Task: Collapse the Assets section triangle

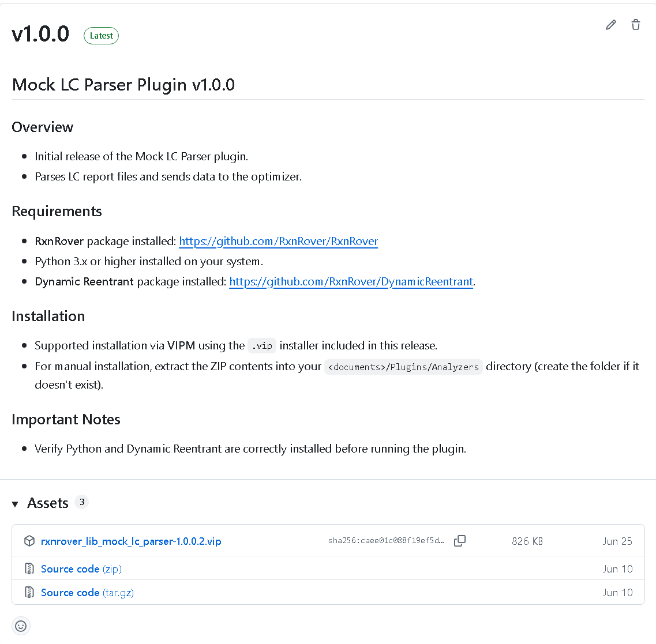Action: (14, 503)
